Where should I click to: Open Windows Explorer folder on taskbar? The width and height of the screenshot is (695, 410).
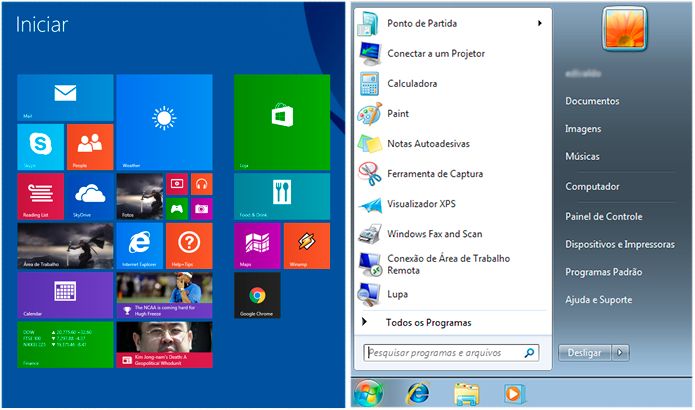tap(466, 394)
